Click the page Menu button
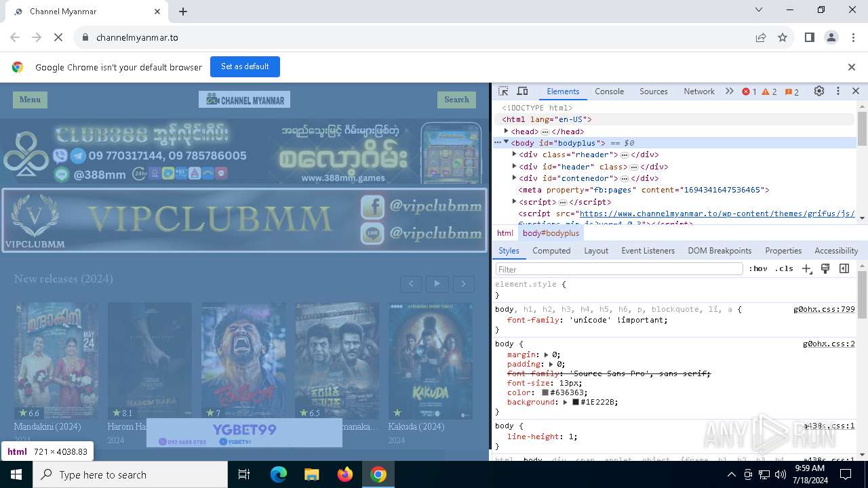 coord(30,100)
